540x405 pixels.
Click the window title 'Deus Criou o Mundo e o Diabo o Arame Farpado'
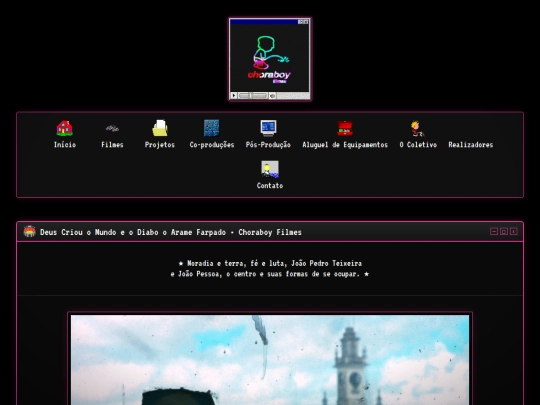pyautogui.click(x=133, y=232)
